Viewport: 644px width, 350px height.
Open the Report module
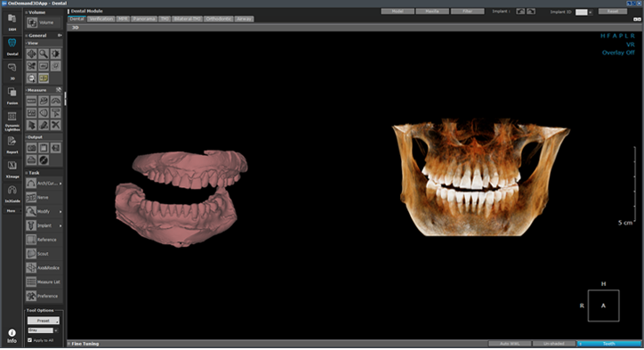[x=12, y=145]
